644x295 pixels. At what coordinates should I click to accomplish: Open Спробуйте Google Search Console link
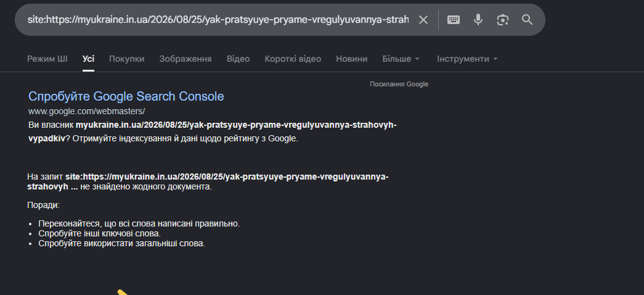[126, 96]
